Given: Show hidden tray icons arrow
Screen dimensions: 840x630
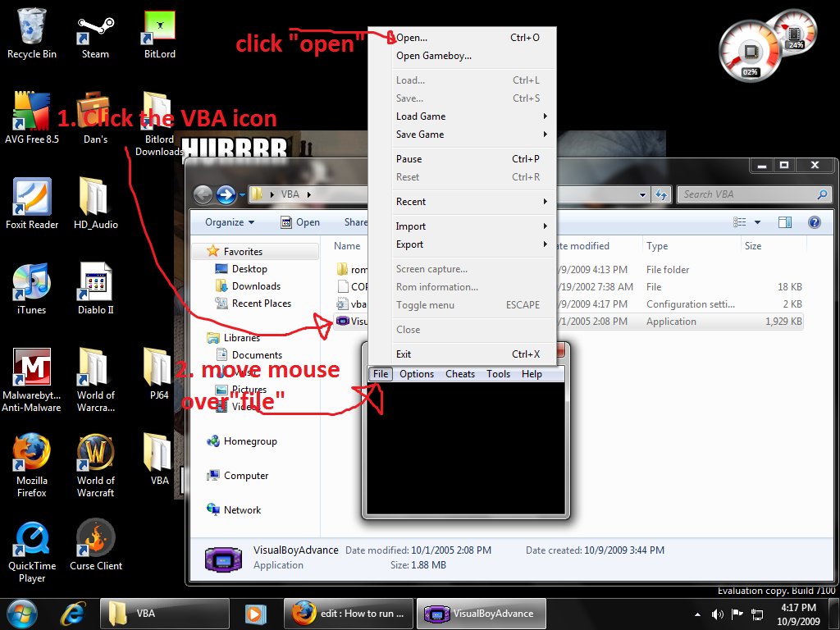Looking at the screenshot, I should [697, 614].
